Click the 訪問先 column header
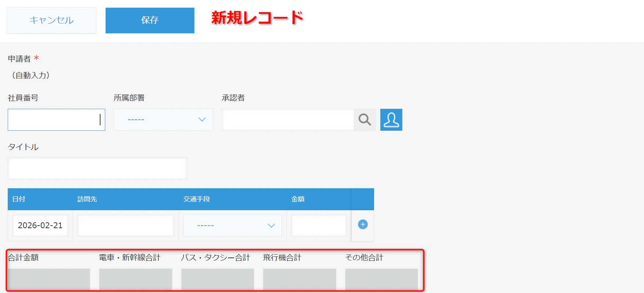Viewport: 644px width, 293px height. [x=87, y=199]
